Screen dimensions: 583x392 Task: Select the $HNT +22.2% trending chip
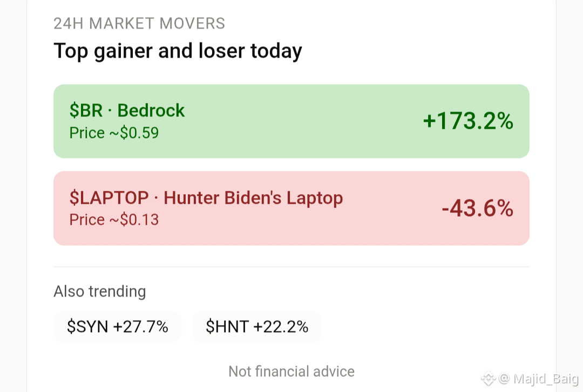coord(257,327)
